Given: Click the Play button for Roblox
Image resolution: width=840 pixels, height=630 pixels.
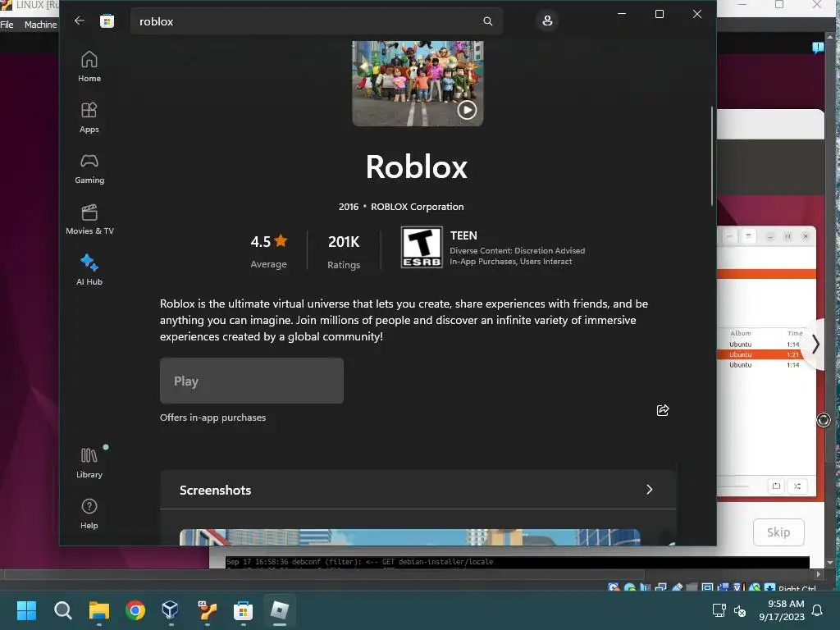Looking at the screenshot, I should coord(252,381).
